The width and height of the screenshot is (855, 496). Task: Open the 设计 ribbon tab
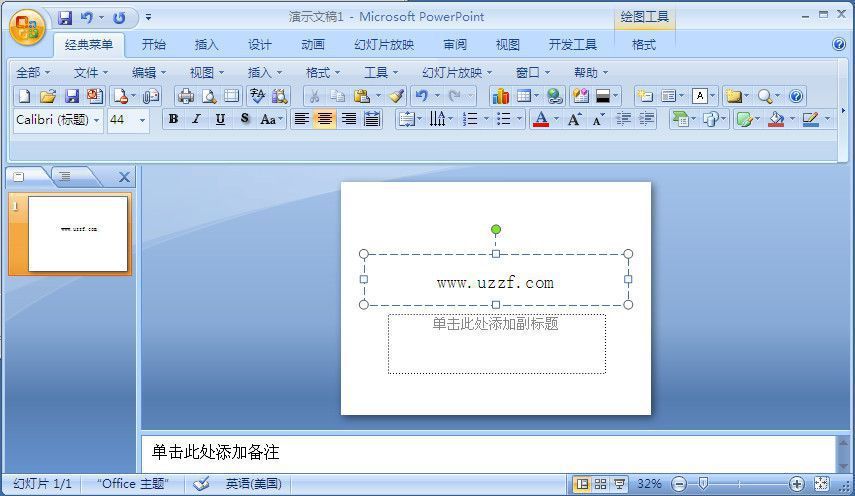click(x=260, y=45)
